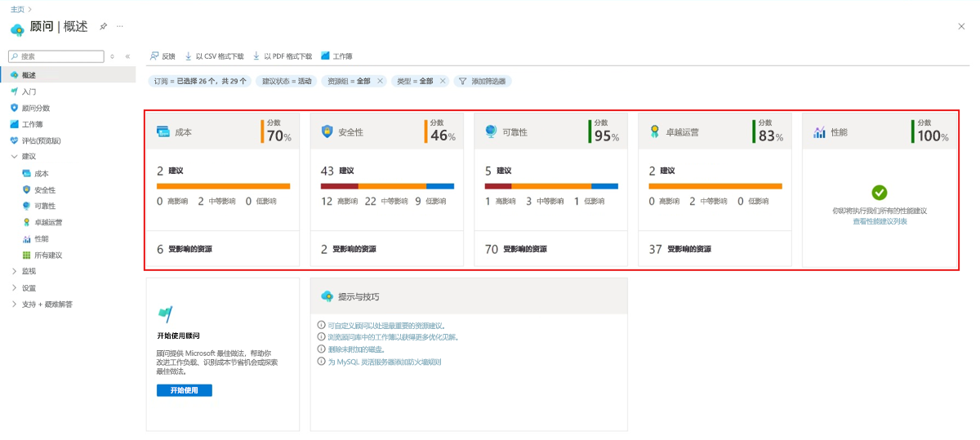This screenshot has width=980, height=440.
Task: Pin the 顾问 page with pin icon
Action: pyautogui.click(x=104, y=26)
